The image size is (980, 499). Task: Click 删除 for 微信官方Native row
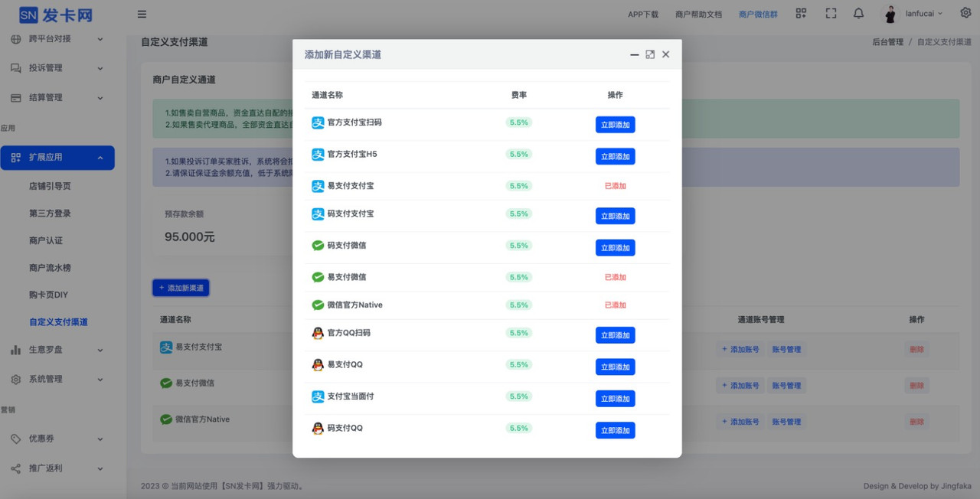click(916, 422)
